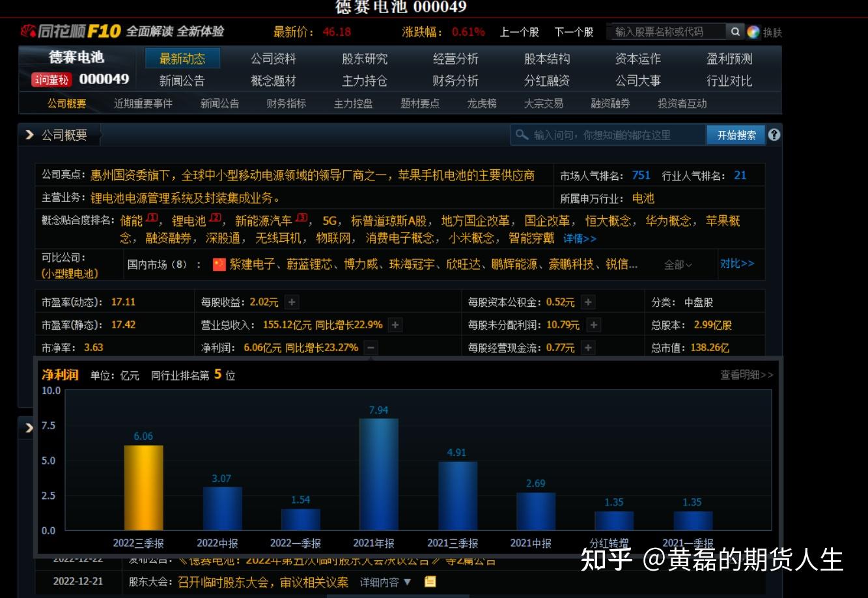Switch to 主力持仓 tab
This screenshot has height=598, width=868.
click(x=365, y=81)
